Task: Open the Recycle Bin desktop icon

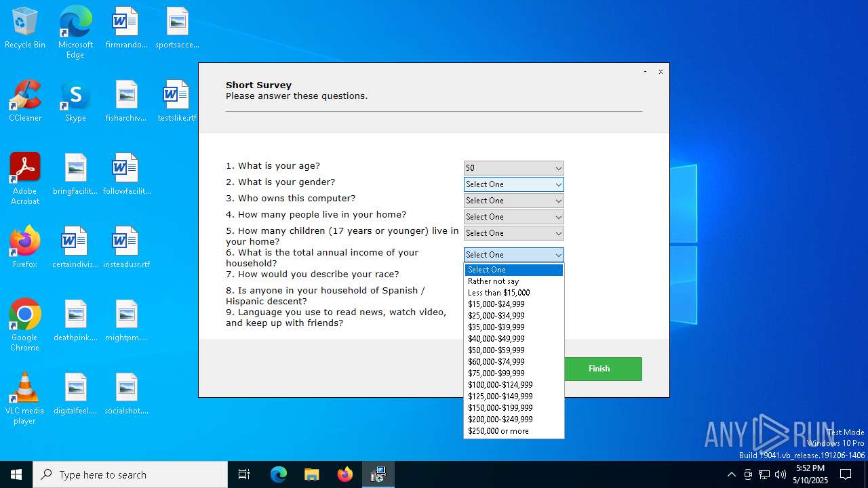Action: 25,28
